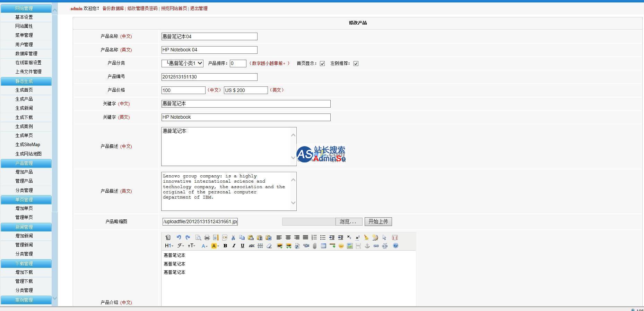The height and width of the screenshot is (311, 644).
Task: Click the scissors Cut icon
Action: pos(233,237)
